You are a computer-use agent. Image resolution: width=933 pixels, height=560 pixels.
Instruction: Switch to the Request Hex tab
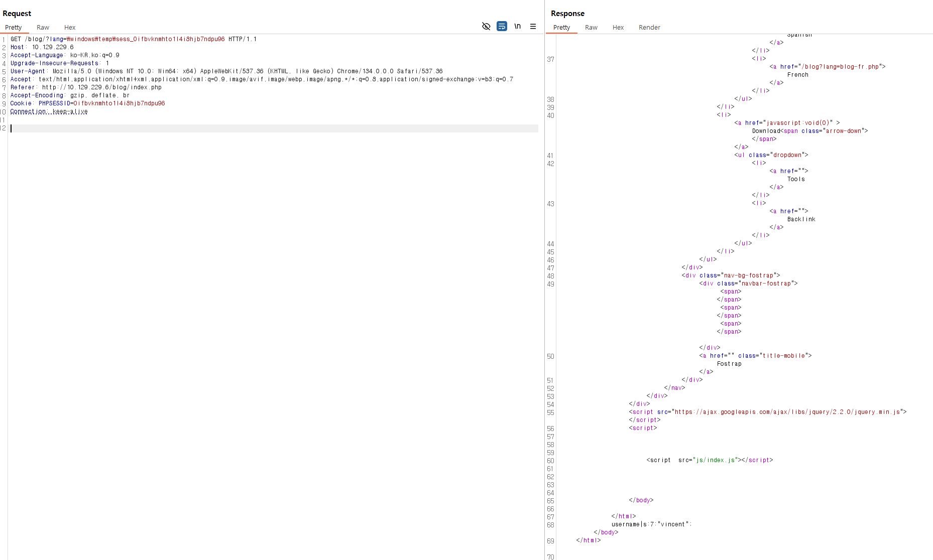click(x=70, y=28)
